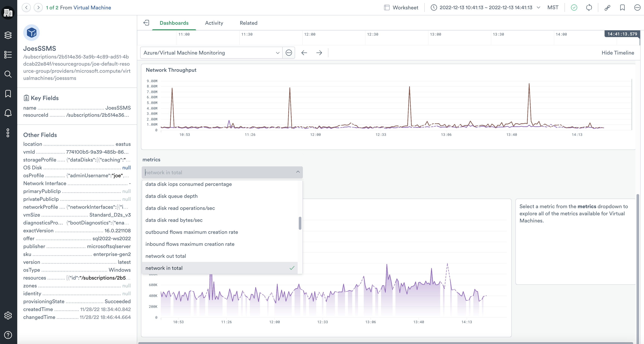Select 'network out total' metric option
This screenshot has height=344, width=644.
coord(166,256)
